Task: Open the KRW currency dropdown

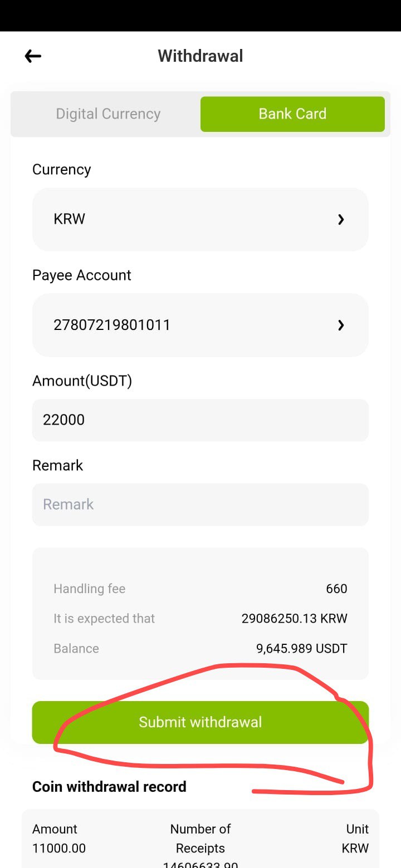Action: 200,219
